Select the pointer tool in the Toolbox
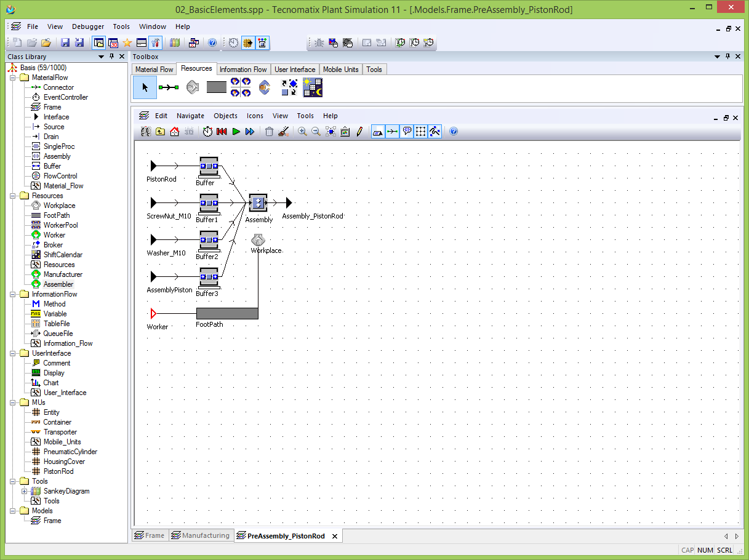The height and width of the screenshot is (560, 749). point(145,87)
